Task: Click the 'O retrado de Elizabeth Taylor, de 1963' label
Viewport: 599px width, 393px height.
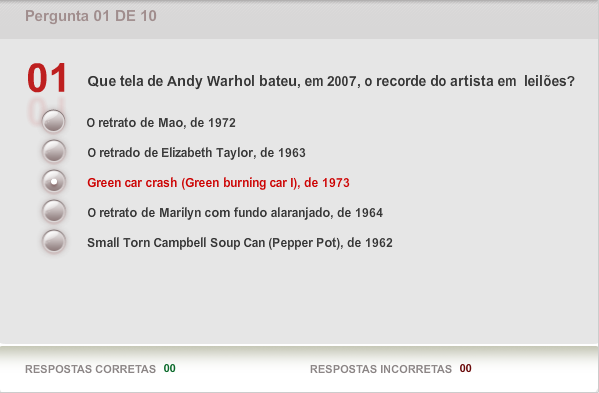Action: [196, 153]
